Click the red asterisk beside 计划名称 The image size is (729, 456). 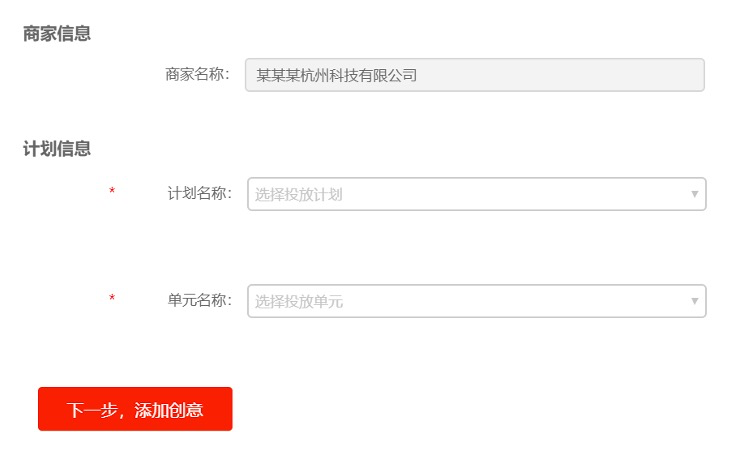(x=112, y=191)
